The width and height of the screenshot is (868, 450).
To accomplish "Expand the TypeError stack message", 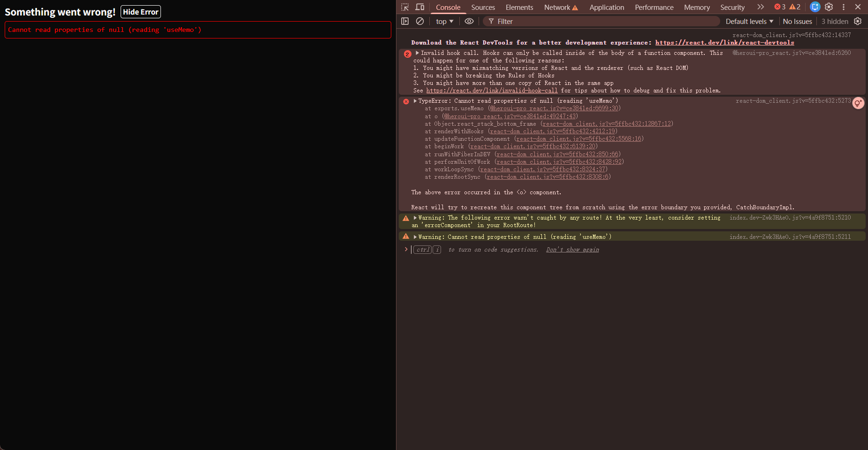I will point(415,101).
